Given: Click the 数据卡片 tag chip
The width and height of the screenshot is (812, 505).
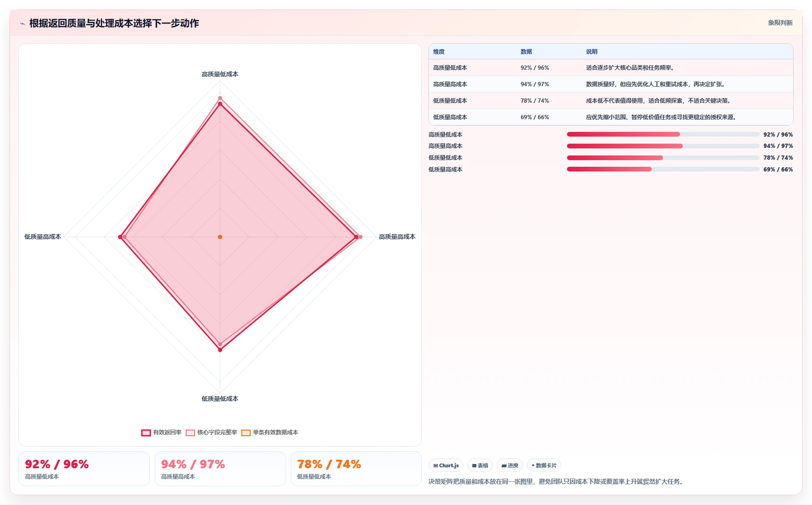Looking at the screenshot, I should [544, 465].
